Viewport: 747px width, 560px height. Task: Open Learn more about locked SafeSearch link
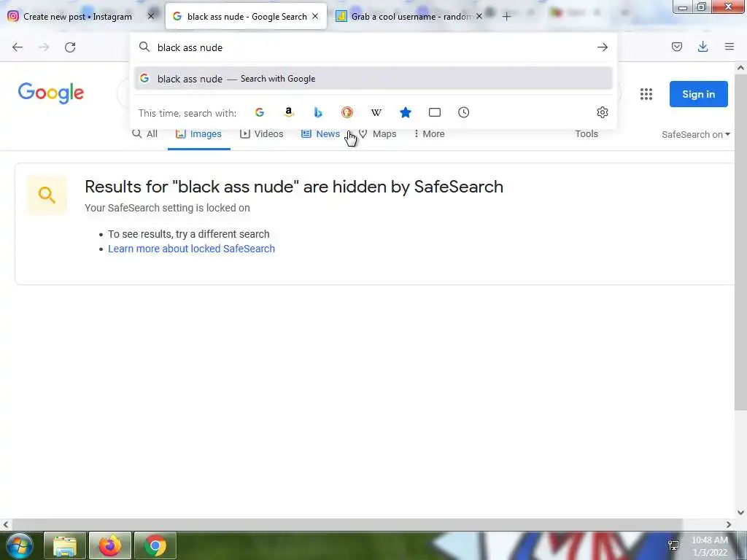[192, 249]
